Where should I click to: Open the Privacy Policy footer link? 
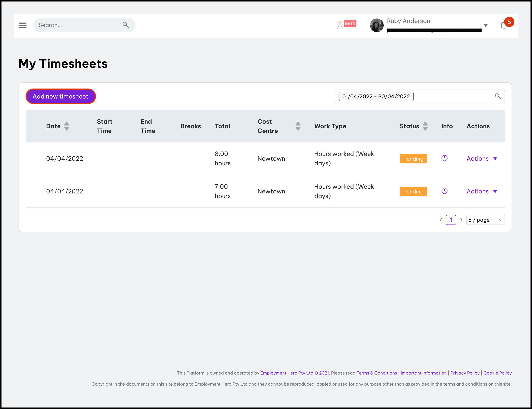tap(465, 373)
